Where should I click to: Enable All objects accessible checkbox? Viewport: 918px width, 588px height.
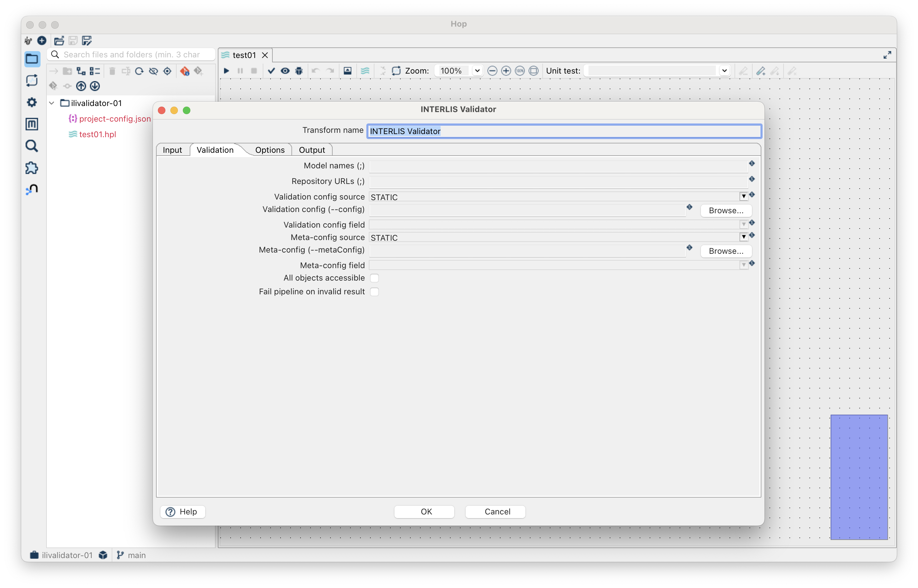(x=374, y=278)
